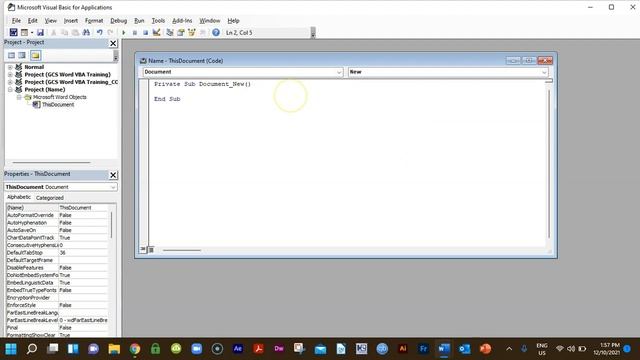This screenshot has height=360, width=640.
Task: Run the macro with the play icon
Action: coord(124,32)
